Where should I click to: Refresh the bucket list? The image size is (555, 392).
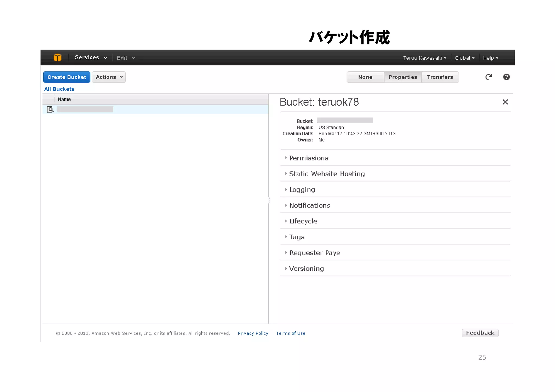[488, 77]
